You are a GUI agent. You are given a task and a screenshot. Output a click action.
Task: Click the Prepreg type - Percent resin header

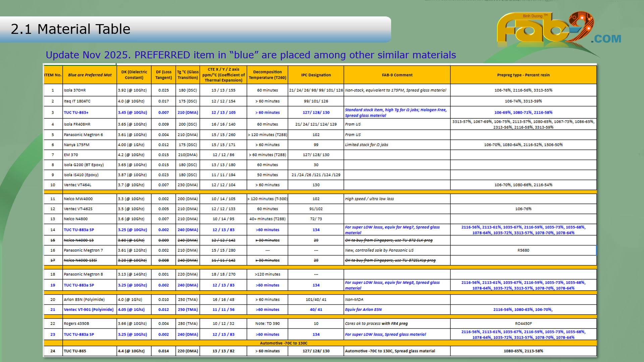[523, 75]
